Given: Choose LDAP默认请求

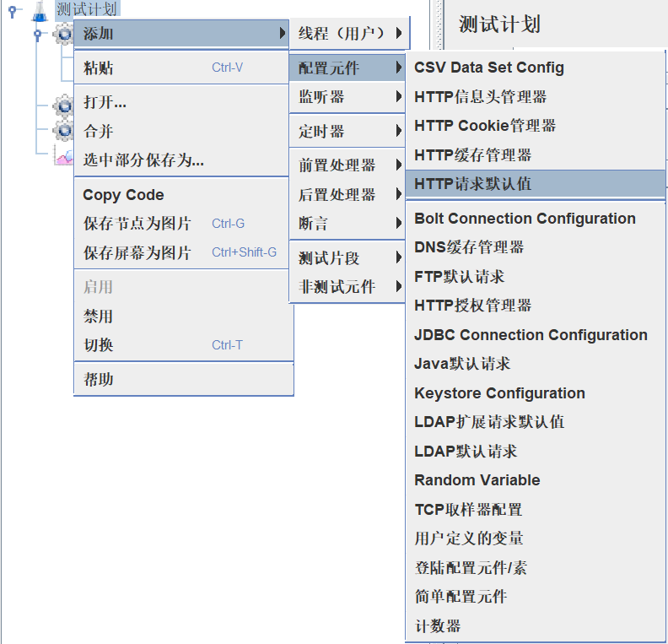Looking at the screenshot, I should (536, 451).
